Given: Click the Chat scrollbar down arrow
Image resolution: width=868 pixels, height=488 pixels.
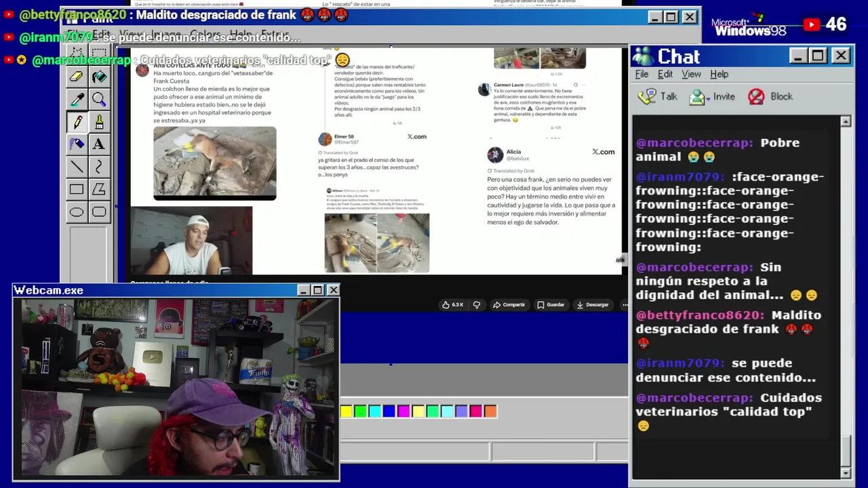Looking at the screenshot, I should click(x=846, y=472).
